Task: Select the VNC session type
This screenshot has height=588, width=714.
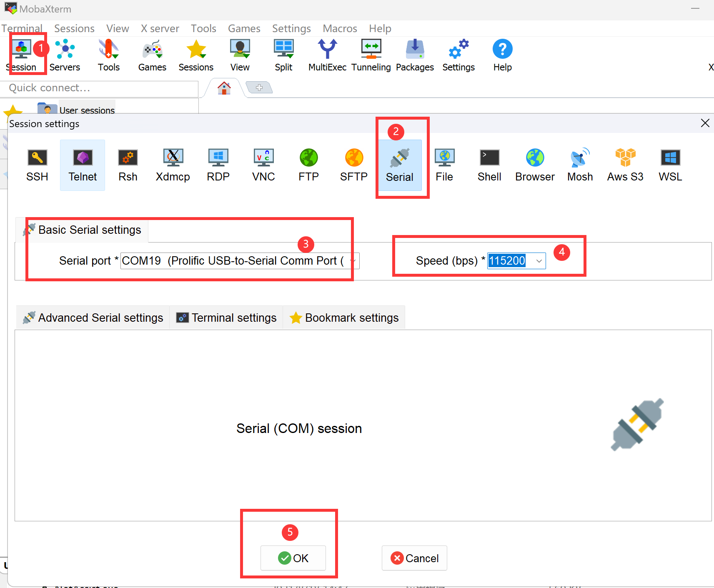Action: 263,165
